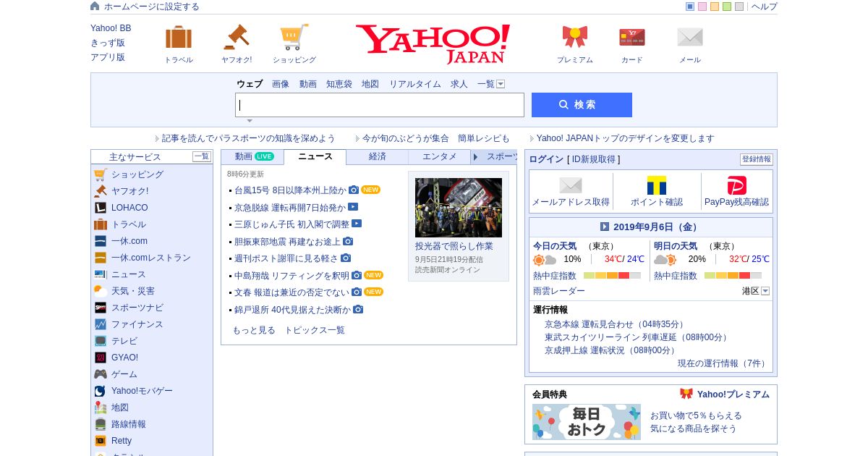This screenshot has width=868, height=456.
Task: Click the arrow icon beside 2019年9月6日
Action: coord(605,227)
